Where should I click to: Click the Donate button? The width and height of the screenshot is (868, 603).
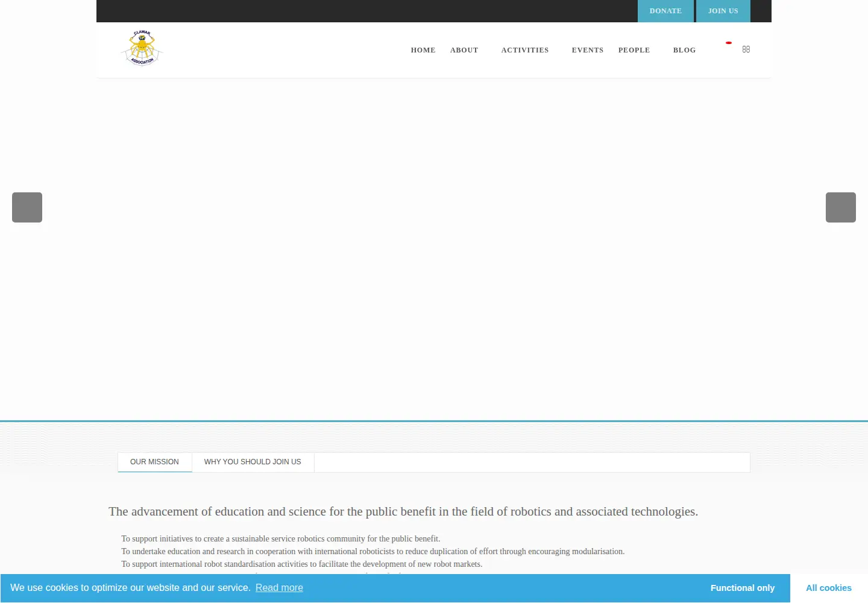point(665,11)
